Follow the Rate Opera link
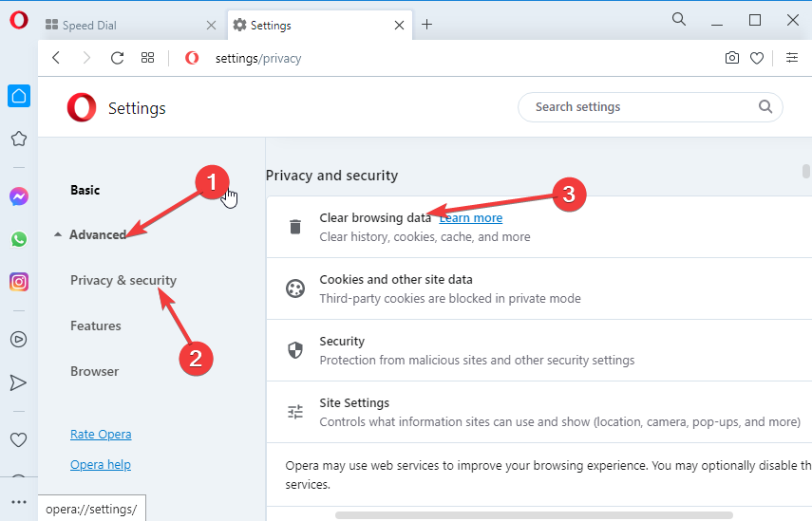The width and height of the screenshot is (812, 521). coord(101,434)
